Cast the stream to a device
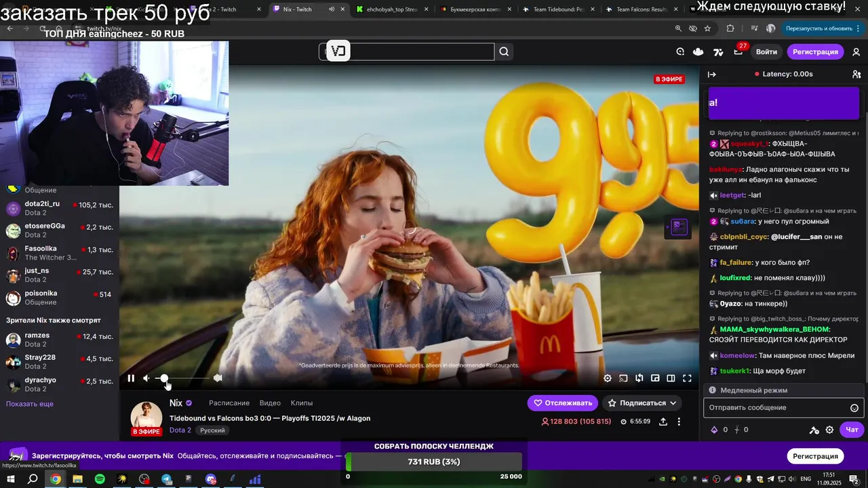This screenshot has height=488, width=868. click(623, 378)
